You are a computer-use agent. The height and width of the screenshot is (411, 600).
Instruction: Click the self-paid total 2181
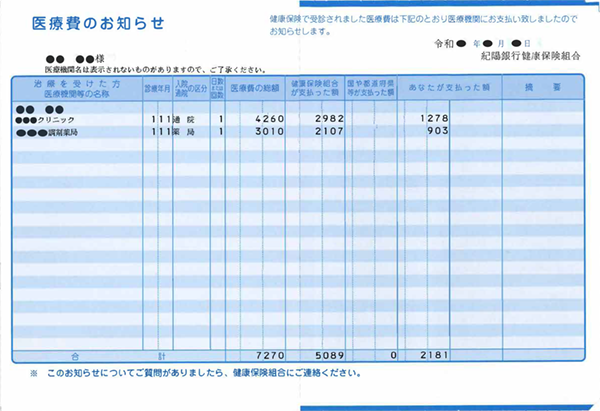tap(434, 355)
